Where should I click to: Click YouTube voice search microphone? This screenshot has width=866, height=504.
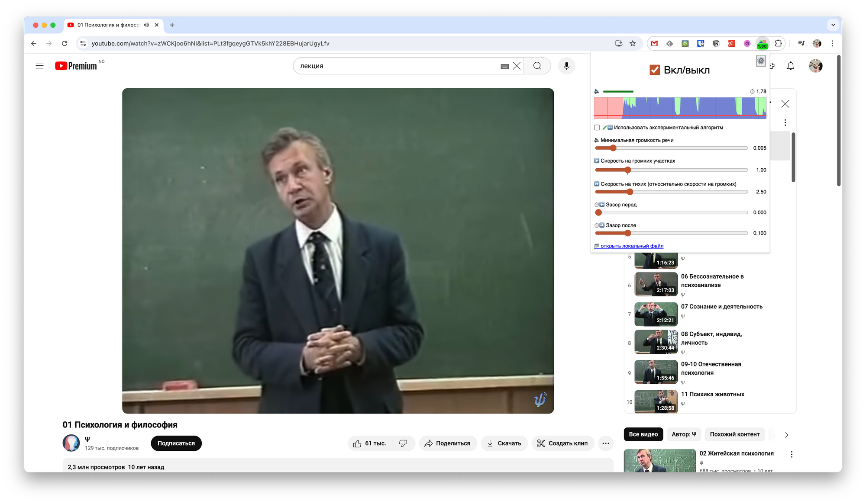click(566, 66)
